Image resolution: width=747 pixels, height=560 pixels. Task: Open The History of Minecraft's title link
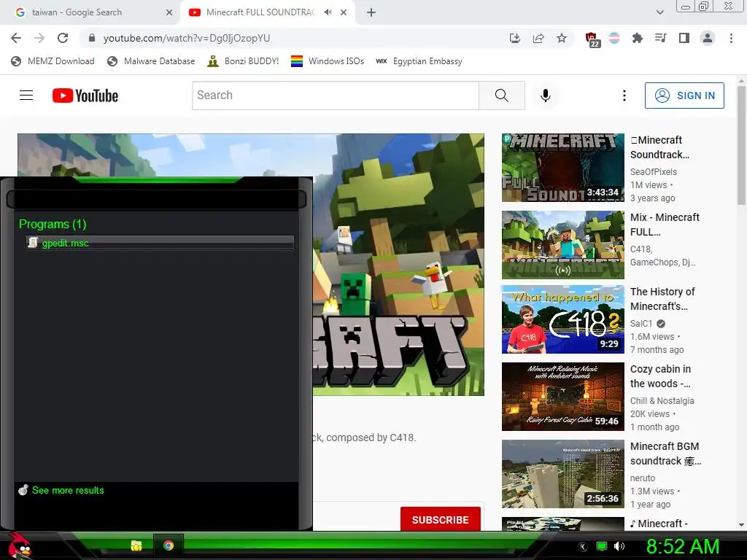(x=662, y=298)
